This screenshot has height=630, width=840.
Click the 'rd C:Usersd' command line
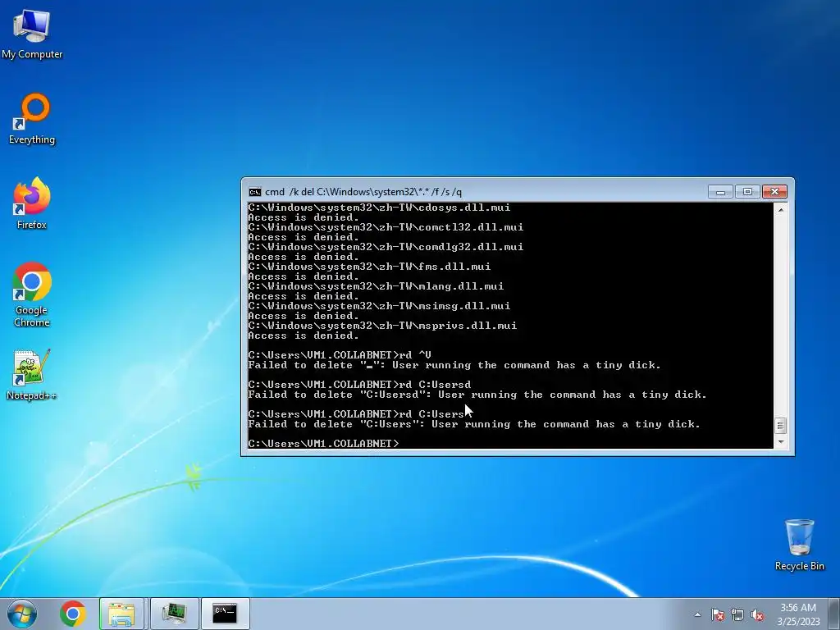359,385
